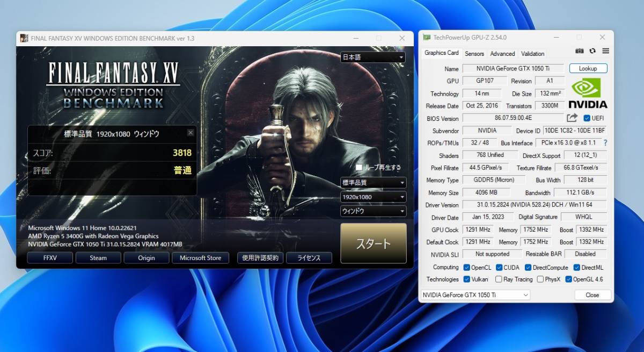Click the Release Date Oct 25, 2016 value
Image resolution: width=644 pixels, height=352 pixels.
482,106
